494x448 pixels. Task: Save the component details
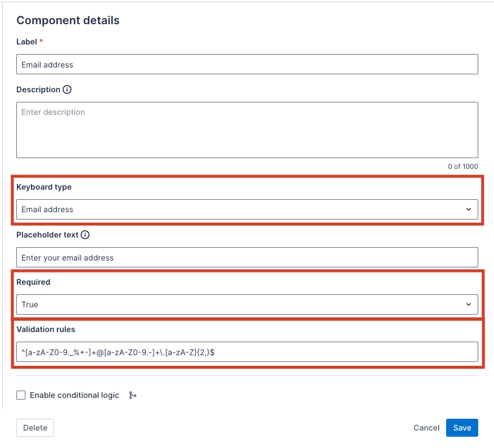pyautogui.click(x=462, y=428)
